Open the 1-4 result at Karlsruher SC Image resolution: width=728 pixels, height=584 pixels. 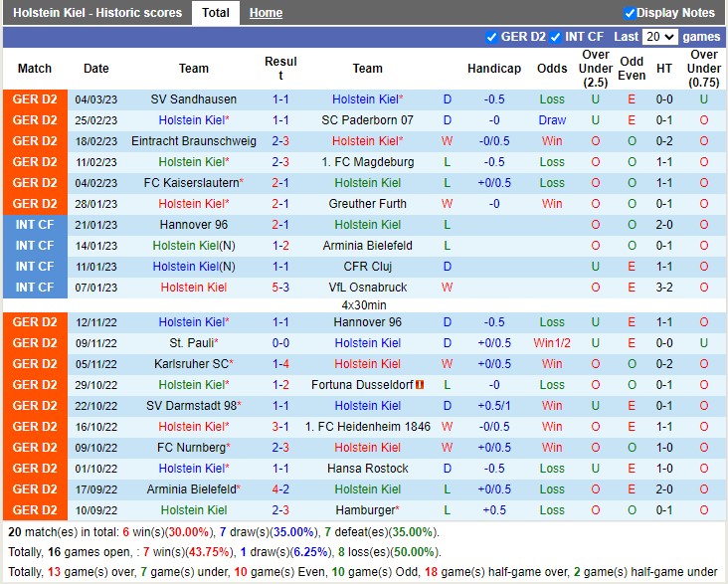280,364
